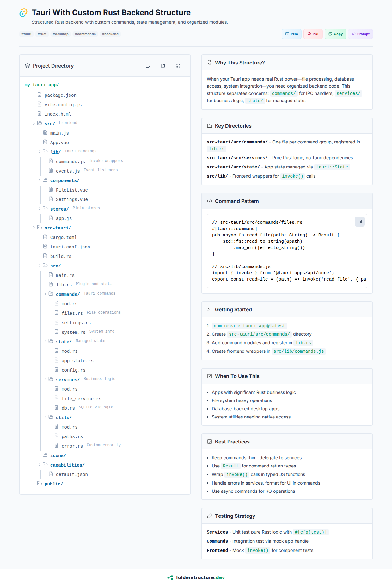Click the folder icon in Project Directory header
The height and width of the screenshot is (586, 392).
tap(163, 66)
